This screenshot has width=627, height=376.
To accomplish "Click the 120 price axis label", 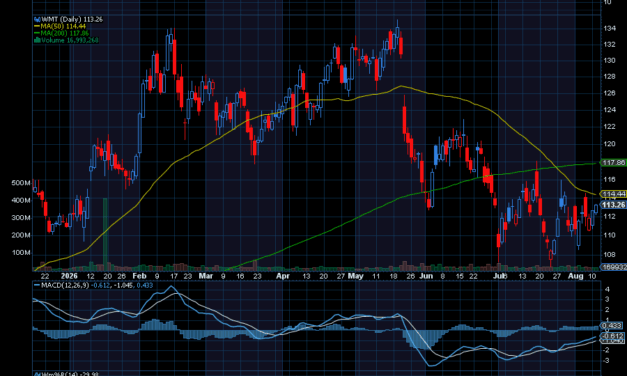I will point(609,144).
